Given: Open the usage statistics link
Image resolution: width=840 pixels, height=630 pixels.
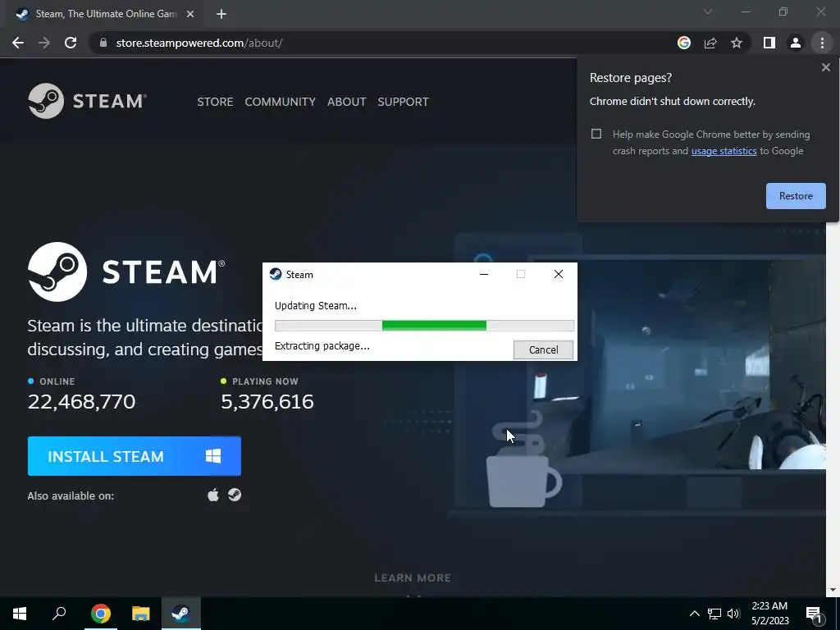Looking at the screenshot, I should [x=724, y=151].
